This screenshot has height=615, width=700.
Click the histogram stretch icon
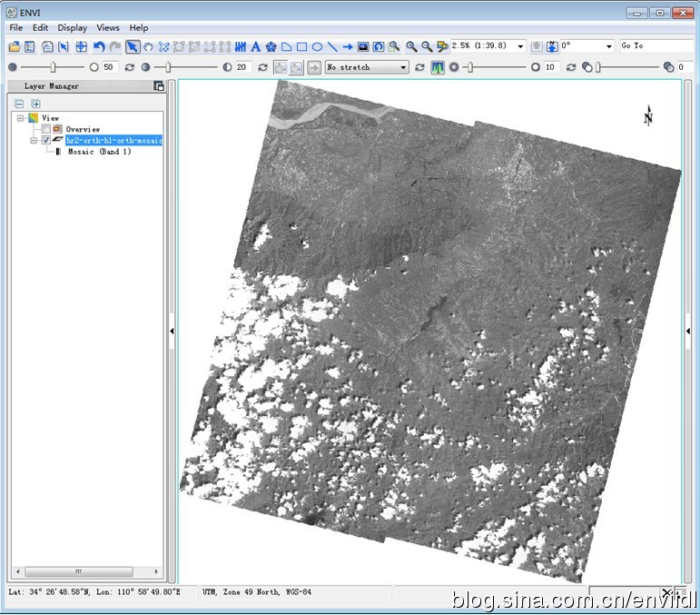point(438,67)
